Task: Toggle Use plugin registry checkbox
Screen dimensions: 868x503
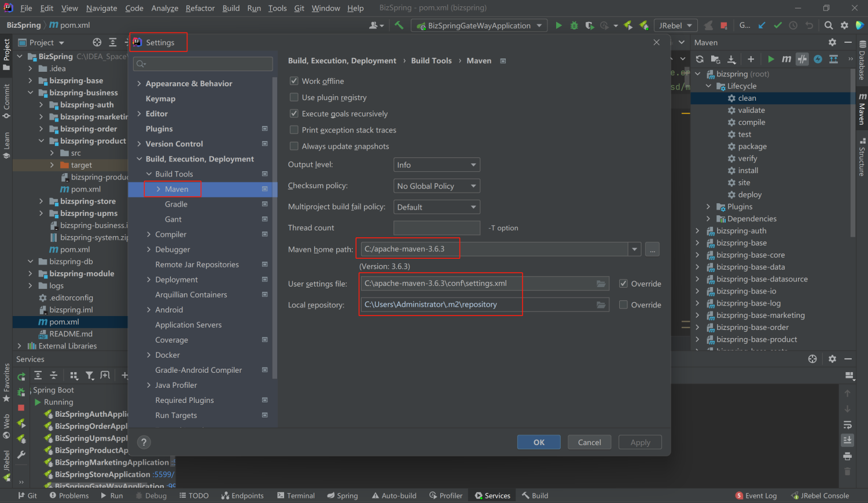Action: (294, 97)
